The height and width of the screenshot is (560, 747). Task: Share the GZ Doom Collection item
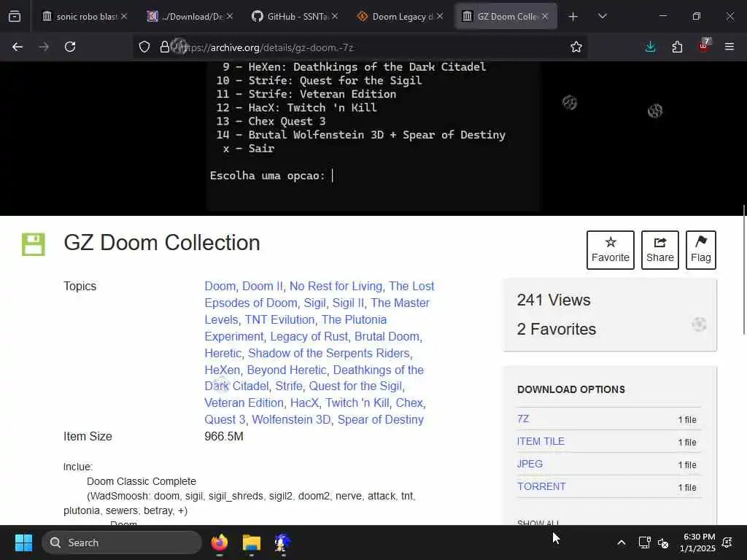pyautogui.click(x=659, y=250)
